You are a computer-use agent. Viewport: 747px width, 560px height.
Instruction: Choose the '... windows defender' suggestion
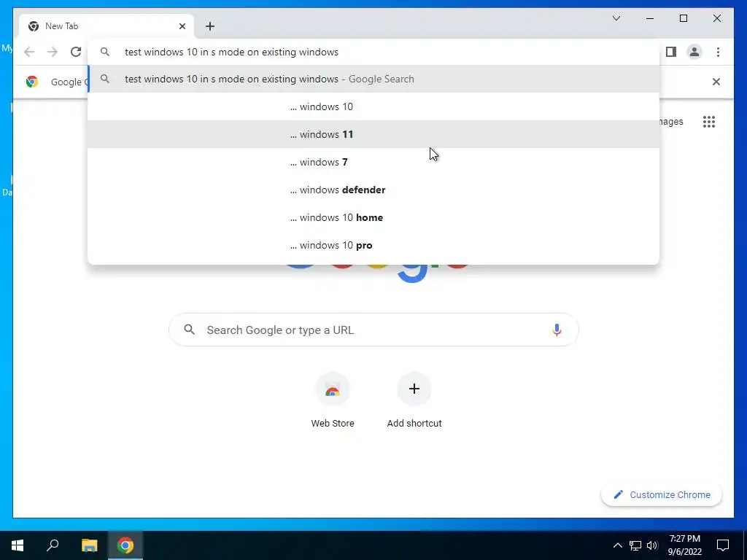point(373,190)
